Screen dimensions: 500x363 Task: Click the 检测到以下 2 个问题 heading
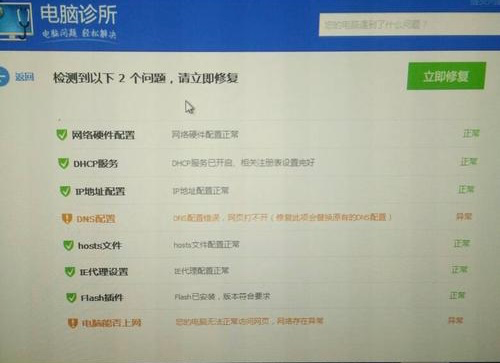[146, 78]
